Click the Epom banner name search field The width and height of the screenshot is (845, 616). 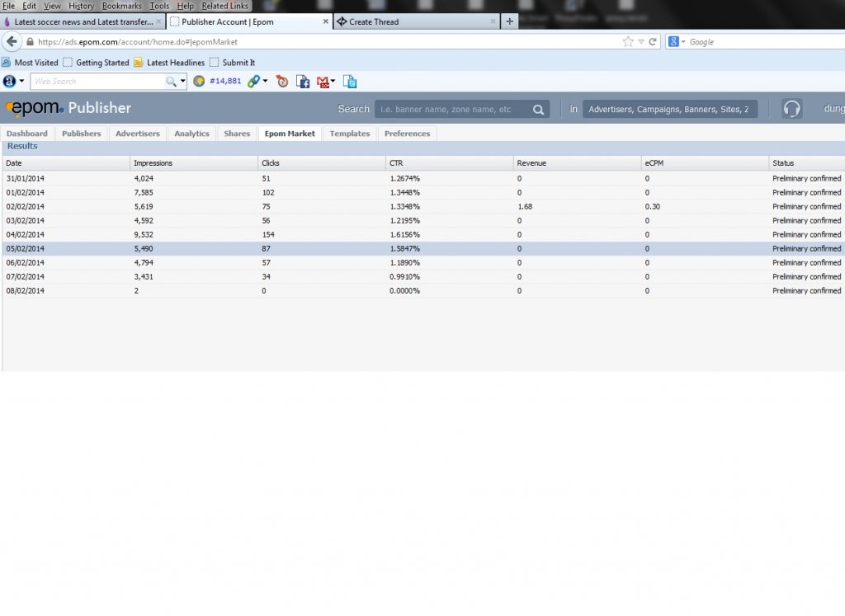pos(453,109)
